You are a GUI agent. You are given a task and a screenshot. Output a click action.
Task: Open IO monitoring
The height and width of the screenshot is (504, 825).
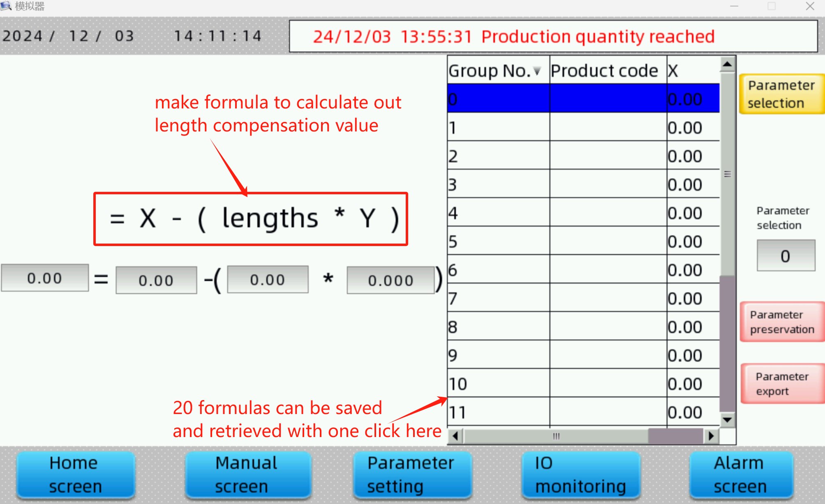[x=581, y=474]
